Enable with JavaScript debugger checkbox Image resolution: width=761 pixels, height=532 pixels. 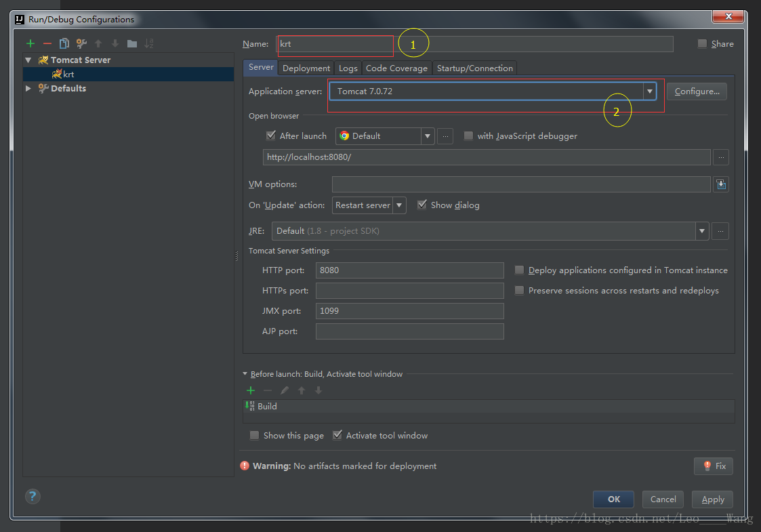point(468,136)
